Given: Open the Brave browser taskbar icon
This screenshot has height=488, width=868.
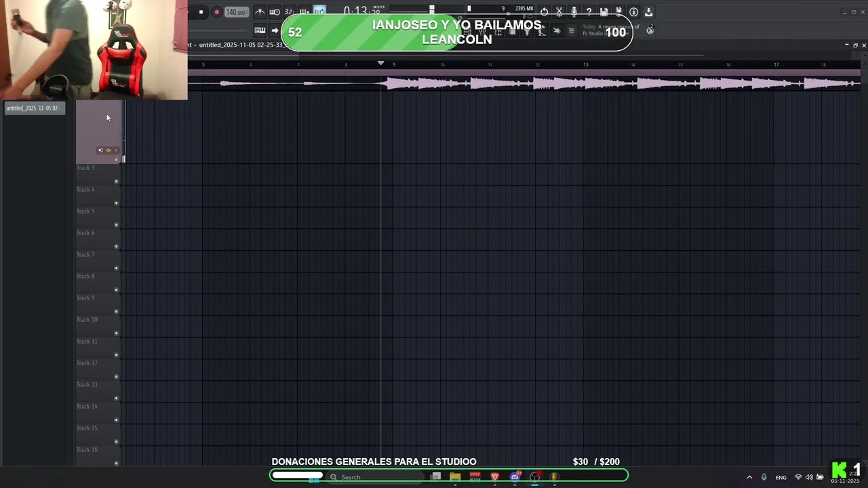Looking at the screenshot, I should pyautogui.click(x=495, y=476).
